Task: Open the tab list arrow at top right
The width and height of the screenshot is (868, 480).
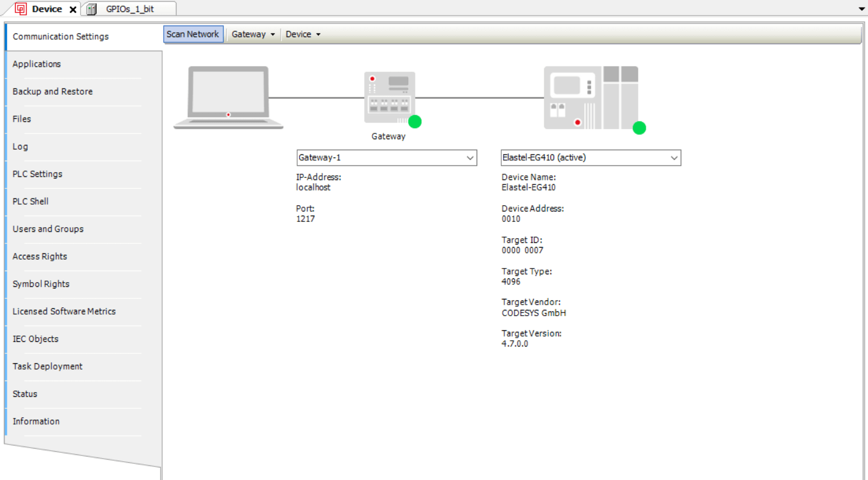Action: [x=861, y=9]
